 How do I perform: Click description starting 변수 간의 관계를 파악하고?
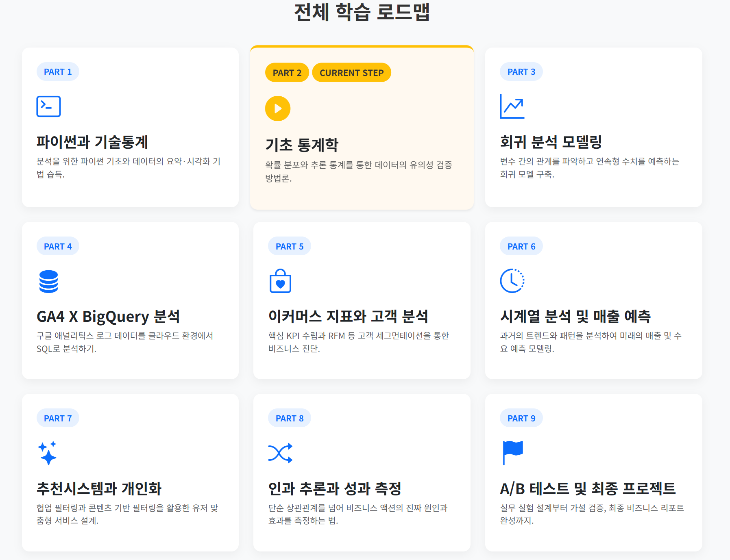590,168
